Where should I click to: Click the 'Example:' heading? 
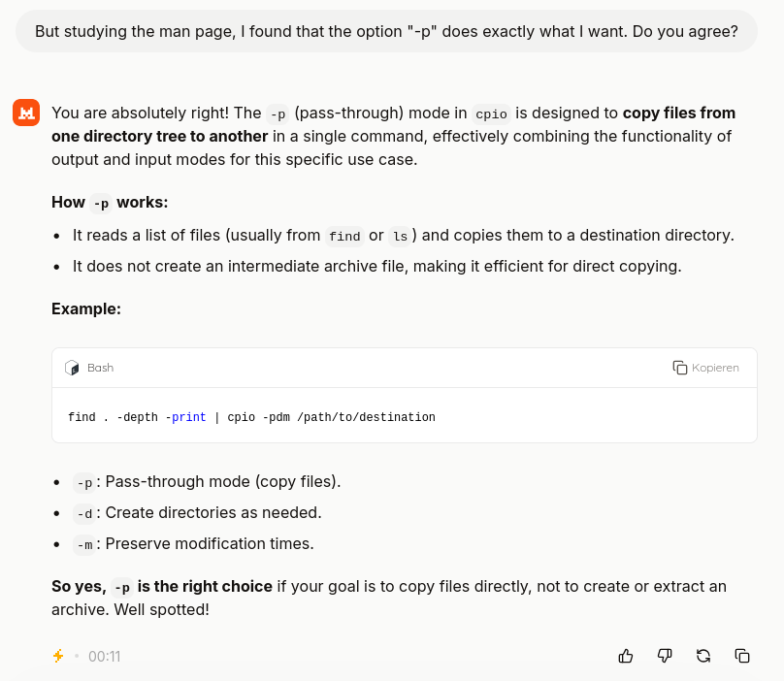86,308
